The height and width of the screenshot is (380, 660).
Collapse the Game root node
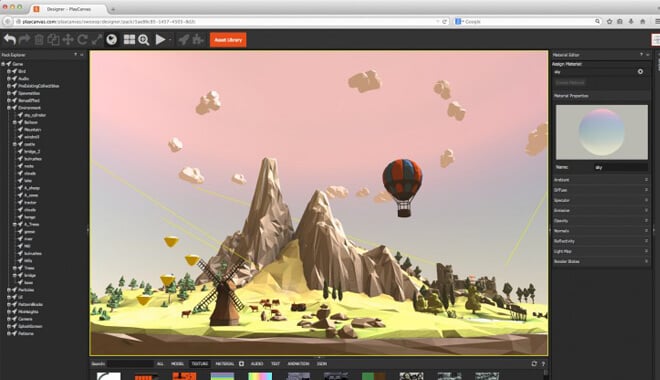3,64
